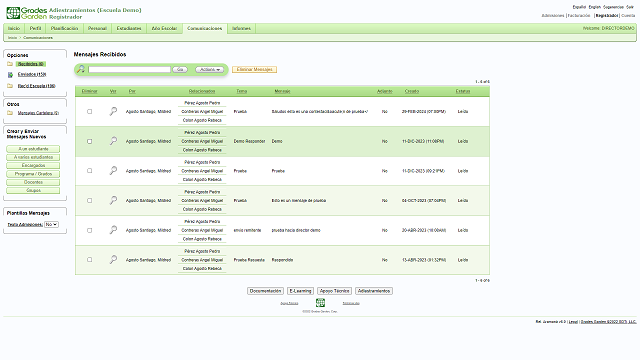Screen dimensions: 640x360
Task: Create message A un estudiante
Action: click(33, 149)
